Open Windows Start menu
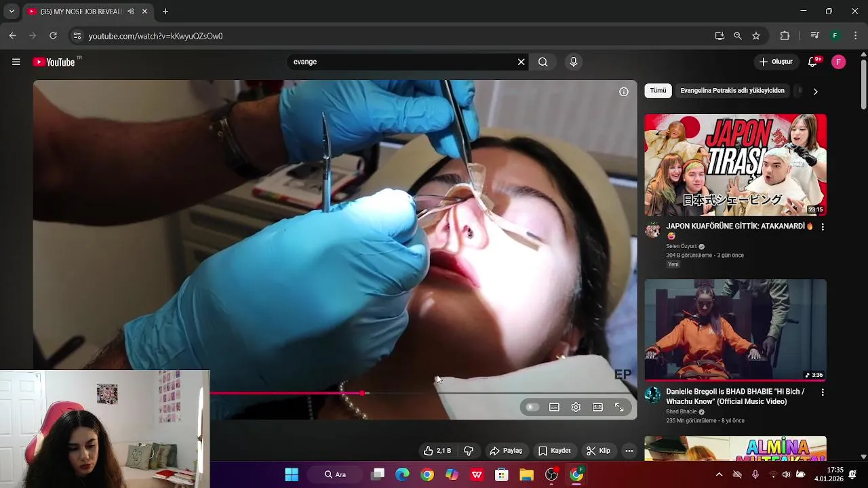The image size is (868, 488). pos(292,474)
